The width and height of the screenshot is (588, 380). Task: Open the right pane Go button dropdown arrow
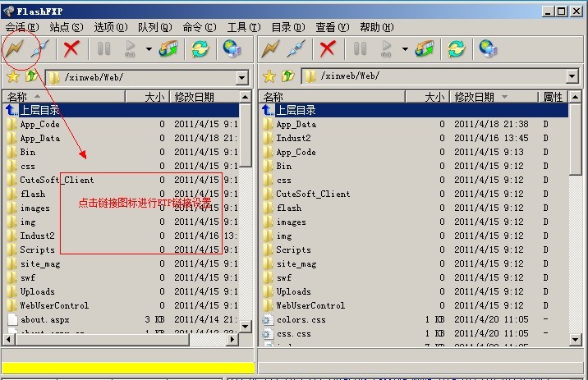pyautogui.click(x=405, y=49)
